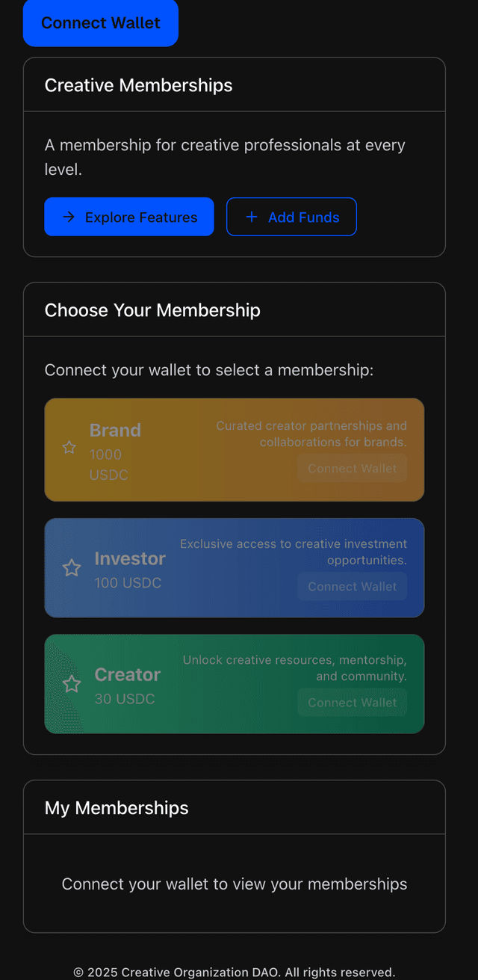Connect Wallet on the Investor membership card

(x=352, y=586)
